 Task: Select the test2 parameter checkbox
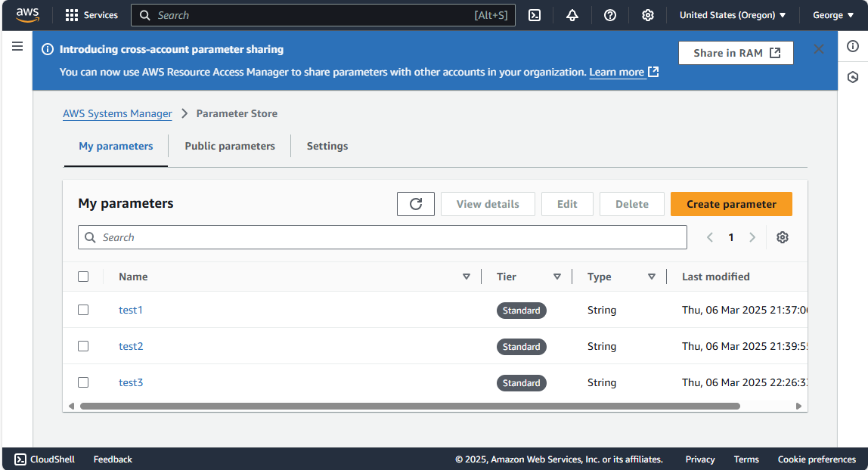(83, 346)
